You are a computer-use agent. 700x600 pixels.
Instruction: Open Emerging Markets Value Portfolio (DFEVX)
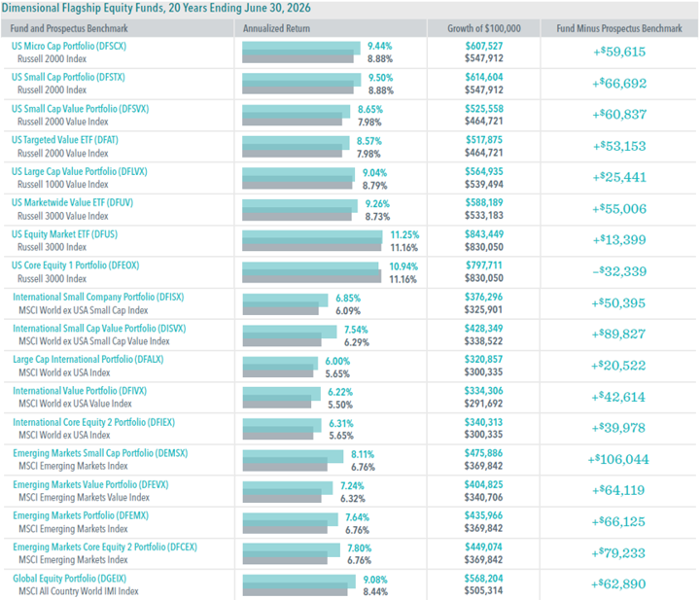click(x=90, y=485)
